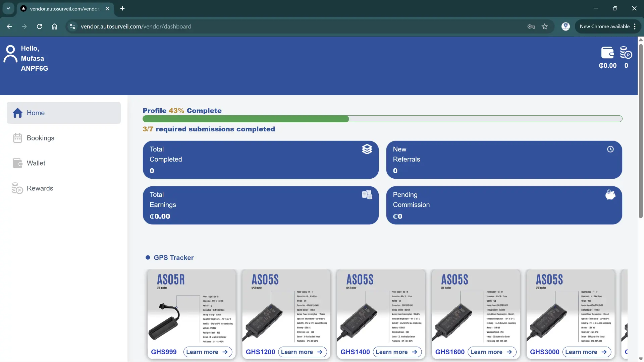Close the vendor.autosurveil.com tab
The height and width of the screenshot is (362, 644).
(x=107, y=8)
